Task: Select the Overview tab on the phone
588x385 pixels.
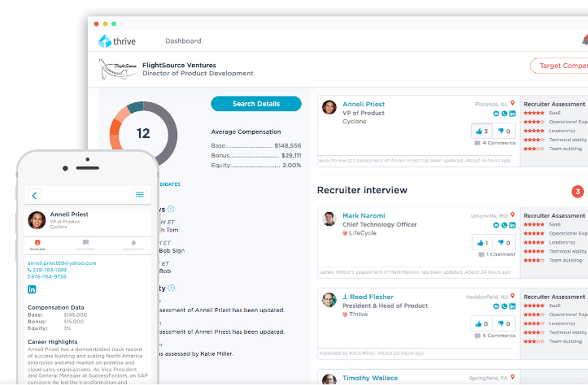Action: (x=38, y=245)
